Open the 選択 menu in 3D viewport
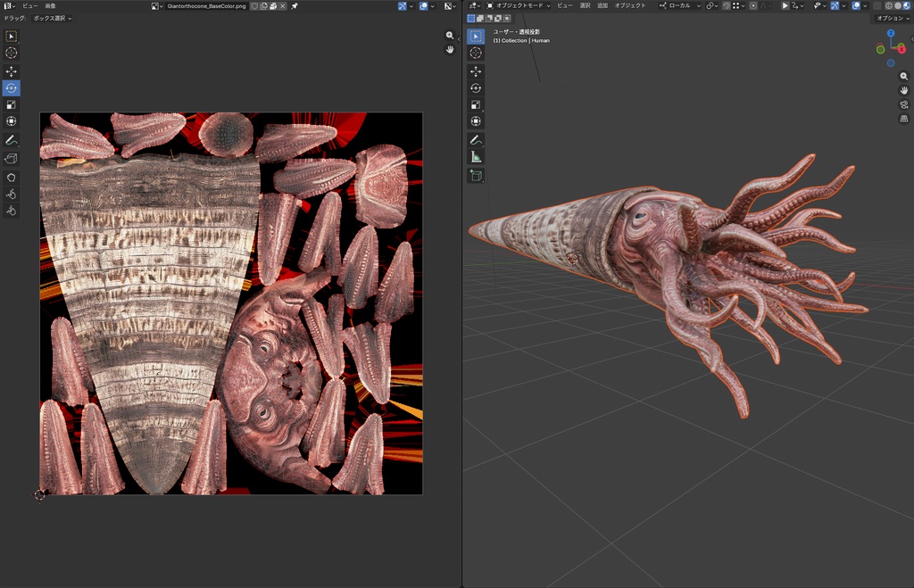914x588 pixels. click(x=586, y=6)
